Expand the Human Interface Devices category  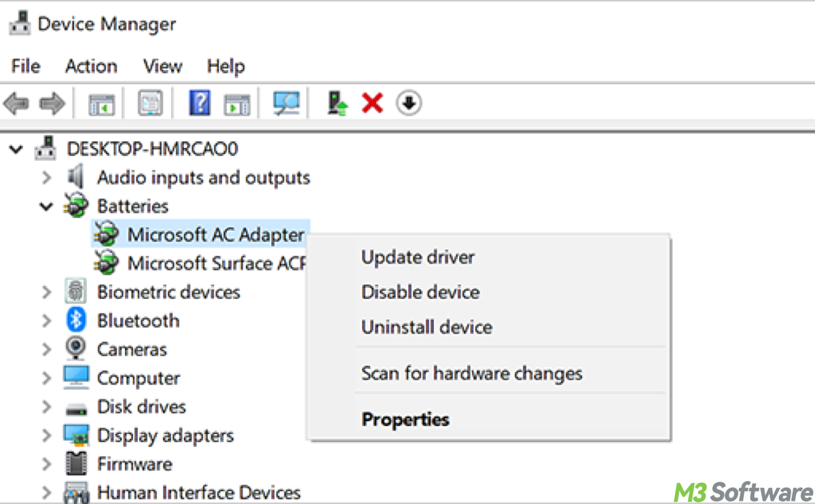point(46,492)
